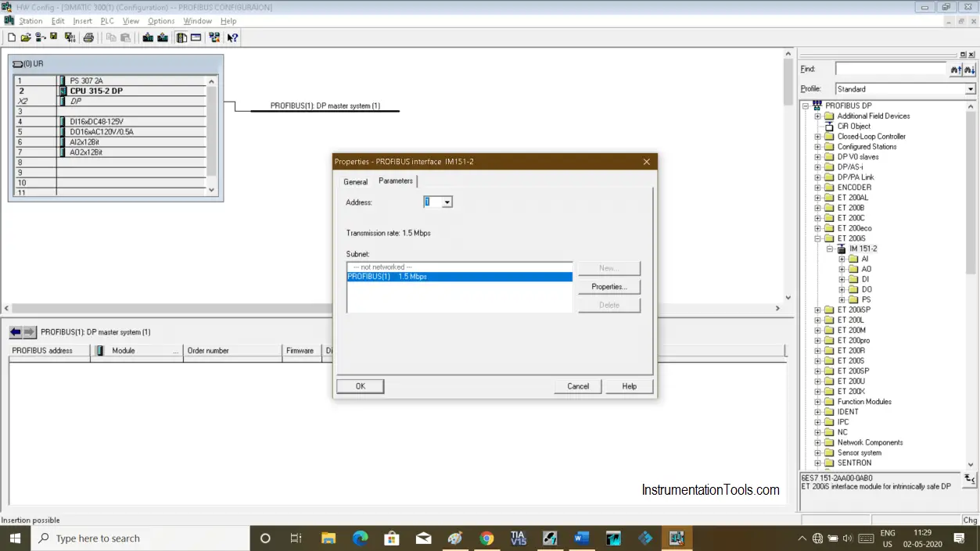Click the Download to Module toolbar icon
Image resolution: width=980 pixels, height=551 pixels.
click(148, 37)
